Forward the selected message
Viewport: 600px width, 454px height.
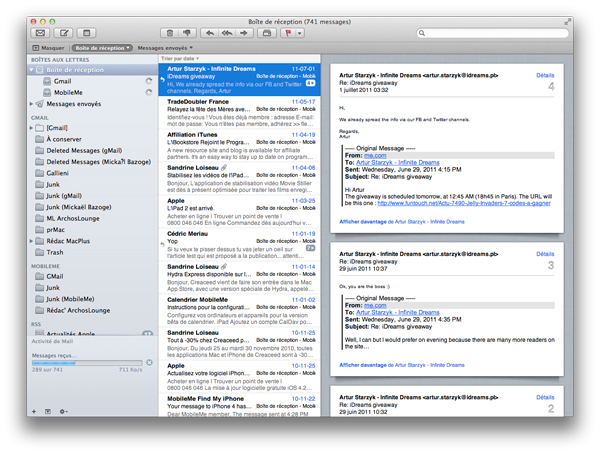tap(244, 33)
